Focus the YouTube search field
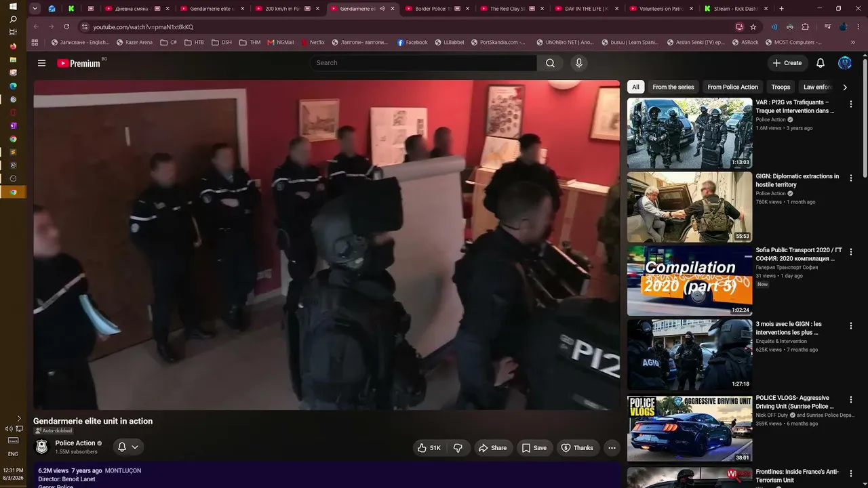This screenshot has width=868, height=488. [424, 63]
